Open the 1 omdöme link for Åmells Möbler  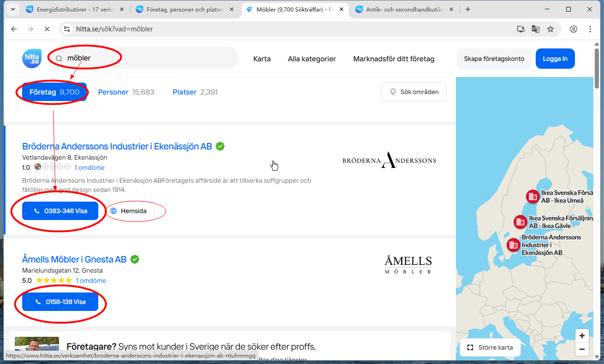91,280
